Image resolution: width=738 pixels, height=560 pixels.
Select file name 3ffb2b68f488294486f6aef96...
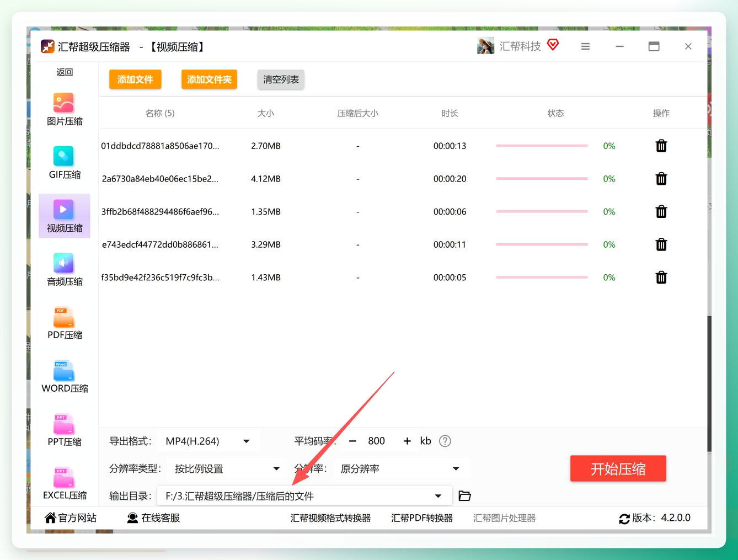(160, 211)
